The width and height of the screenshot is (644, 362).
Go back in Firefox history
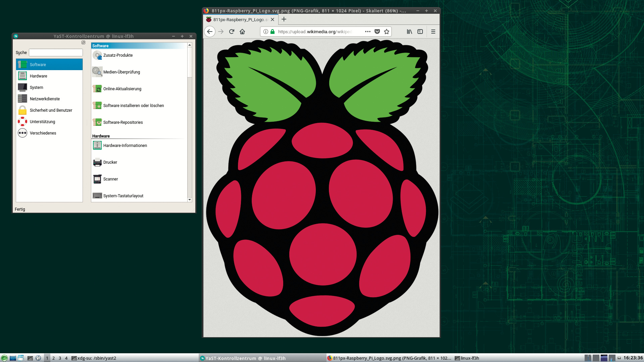210,32
